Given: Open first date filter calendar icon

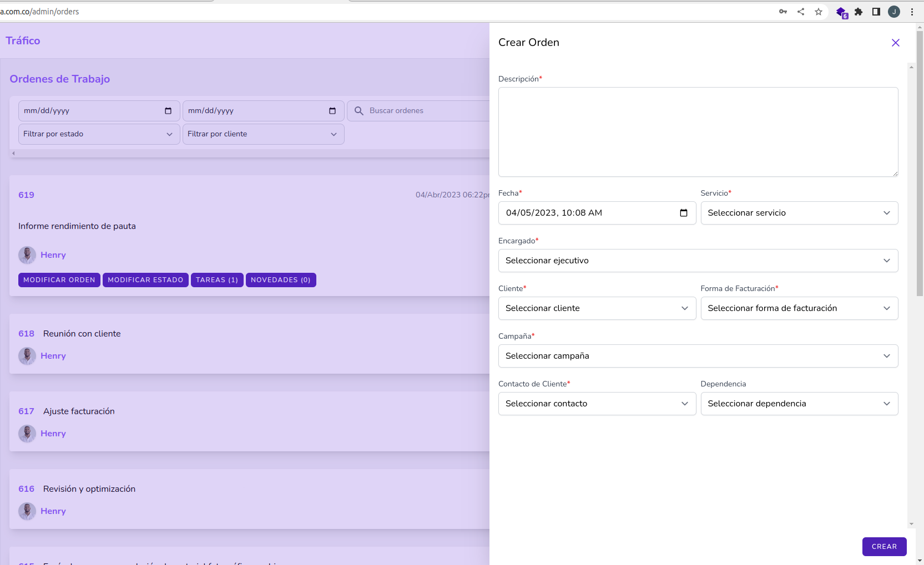Looking at the screenshot, I should point(168,111).
